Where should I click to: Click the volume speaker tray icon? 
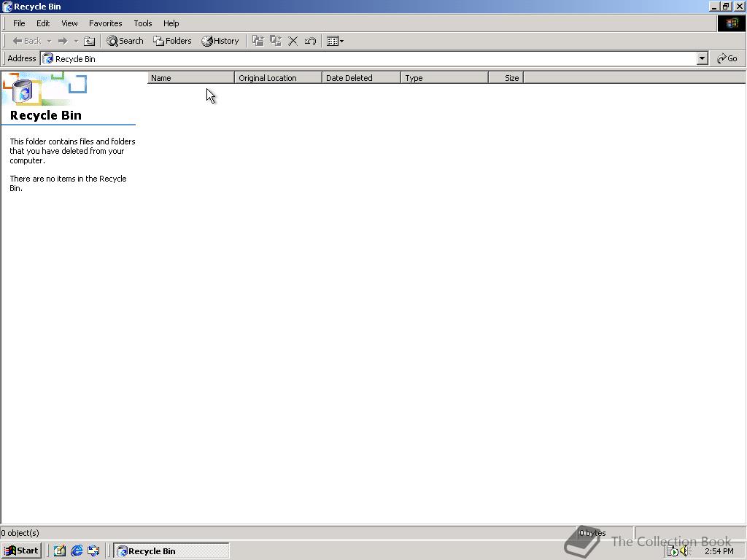pos(685,551)
